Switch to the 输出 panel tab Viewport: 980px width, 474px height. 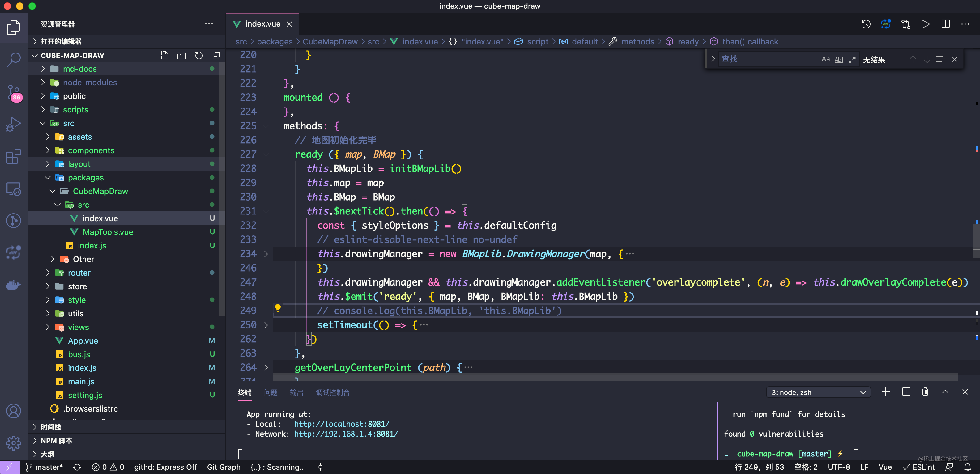point(296,392)
